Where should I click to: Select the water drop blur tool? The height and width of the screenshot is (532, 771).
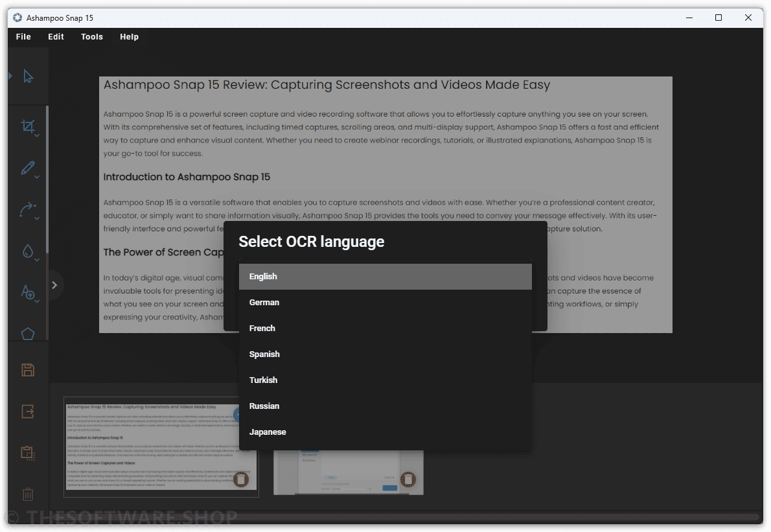27,251
